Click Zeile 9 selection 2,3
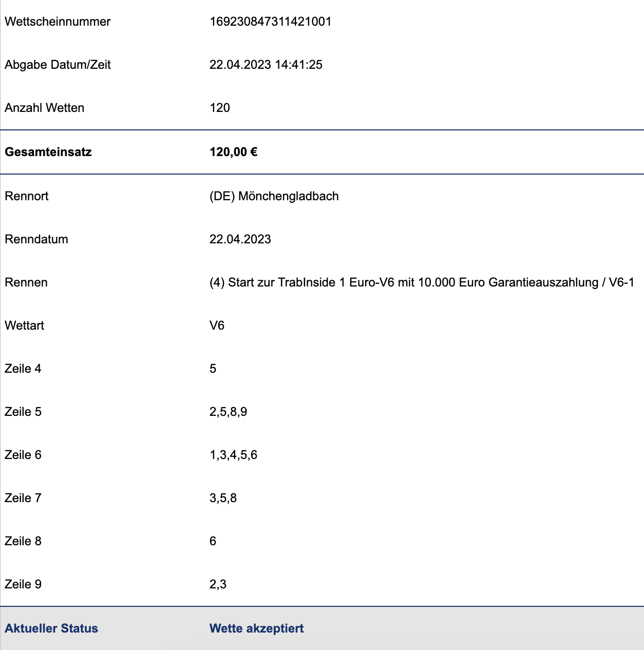The image size is (644, 650). point(218,584)
